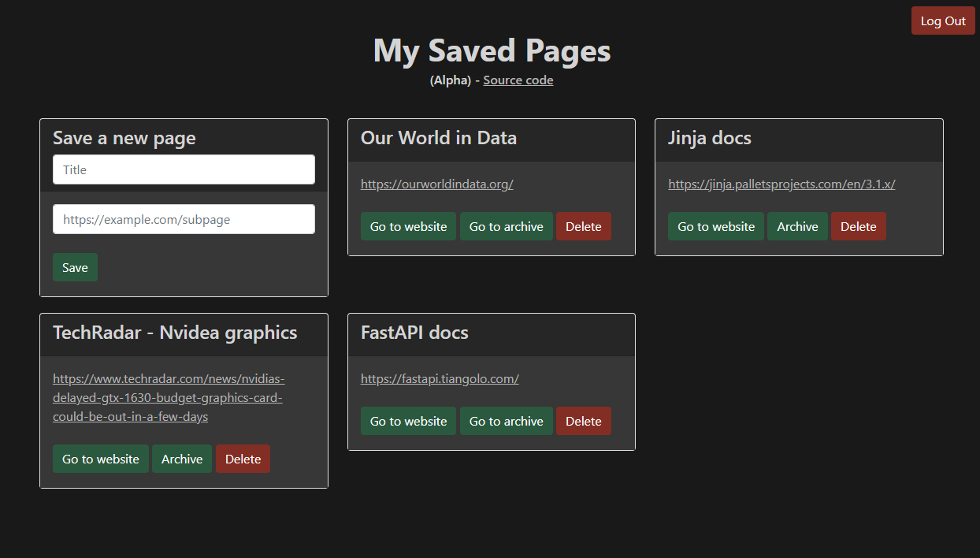Click the (Alpha) label text
Viewport: 980px width, 558px height.
[x=450, y=80]
